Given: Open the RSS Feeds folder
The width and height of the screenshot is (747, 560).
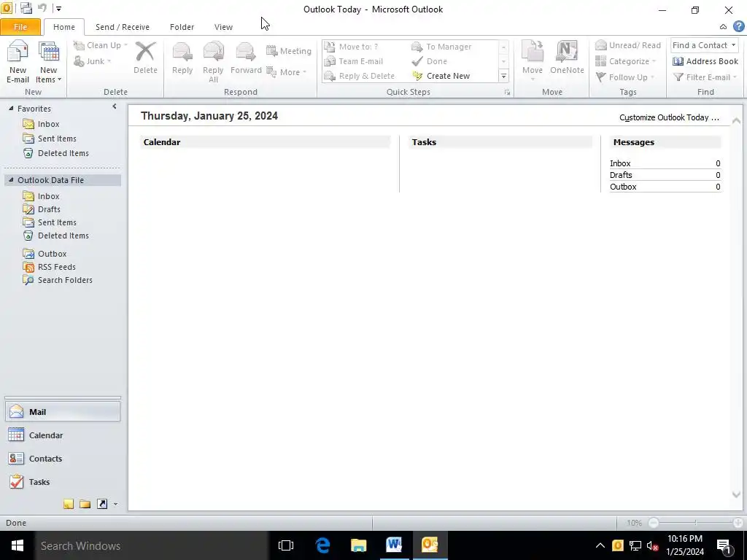Looking at the screenshot, I should tap(57, 267).
